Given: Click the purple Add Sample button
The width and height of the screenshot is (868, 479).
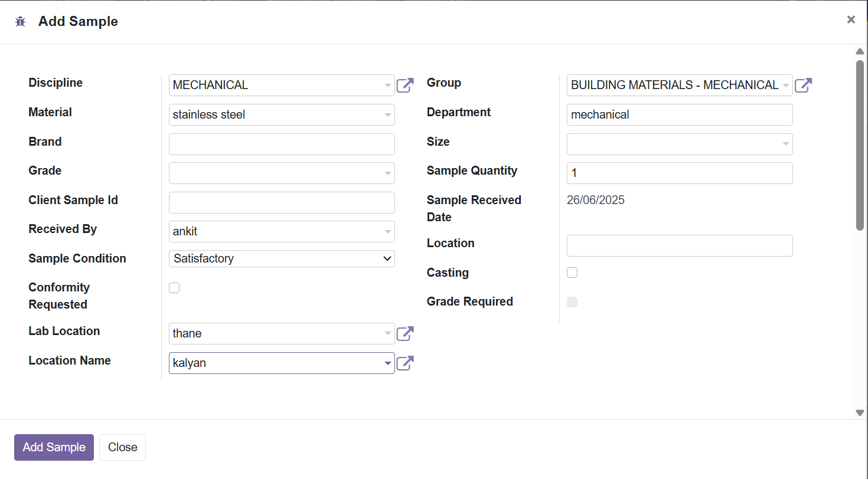Looking at the screenshot, I should [x=54, y=447].
